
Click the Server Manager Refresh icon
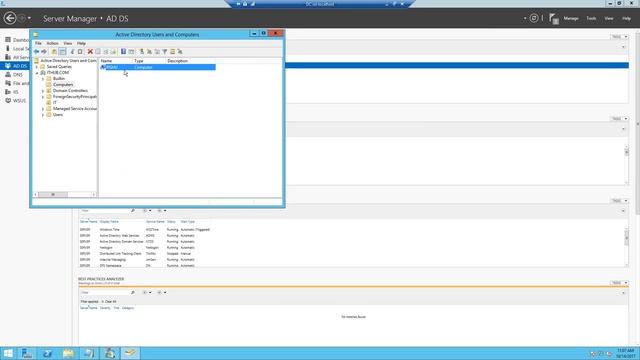pyautogui.click(x=534, y=18)
